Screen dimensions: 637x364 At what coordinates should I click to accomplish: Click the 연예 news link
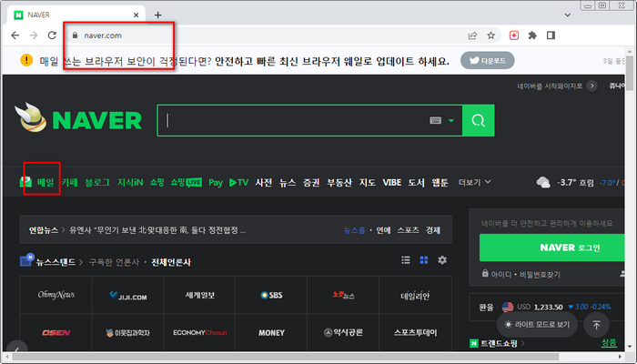point(383,230)
